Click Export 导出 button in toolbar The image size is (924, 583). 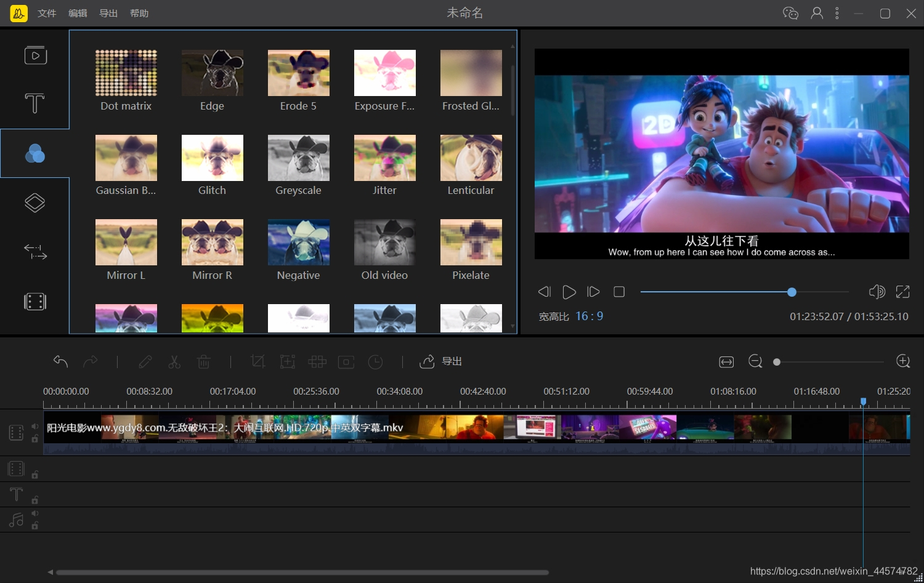click(440, 361)
